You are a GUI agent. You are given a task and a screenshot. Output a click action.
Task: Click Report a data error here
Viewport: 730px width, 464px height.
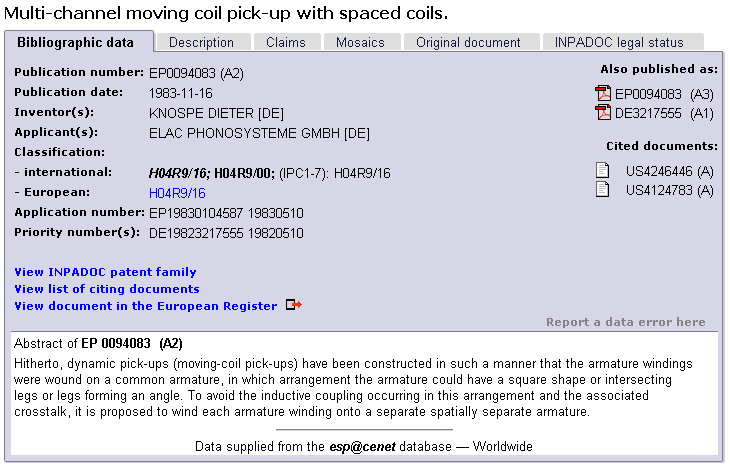(625, 322)
